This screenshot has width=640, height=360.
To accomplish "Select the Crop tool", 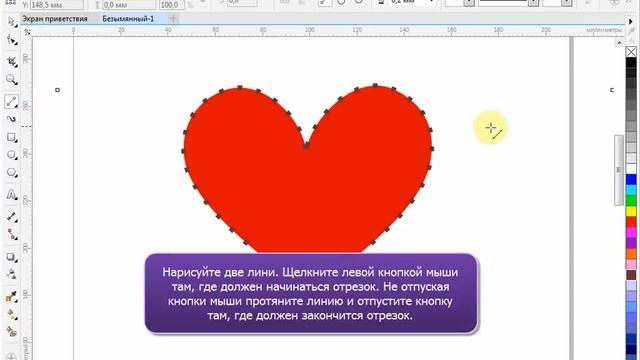I will coord(11,62).
